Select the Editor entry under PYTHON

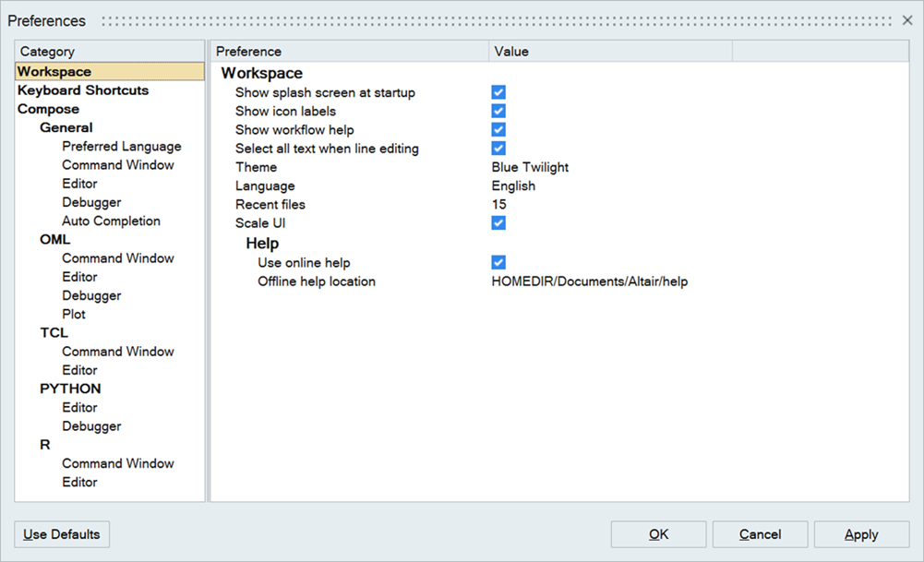point(79,407)
